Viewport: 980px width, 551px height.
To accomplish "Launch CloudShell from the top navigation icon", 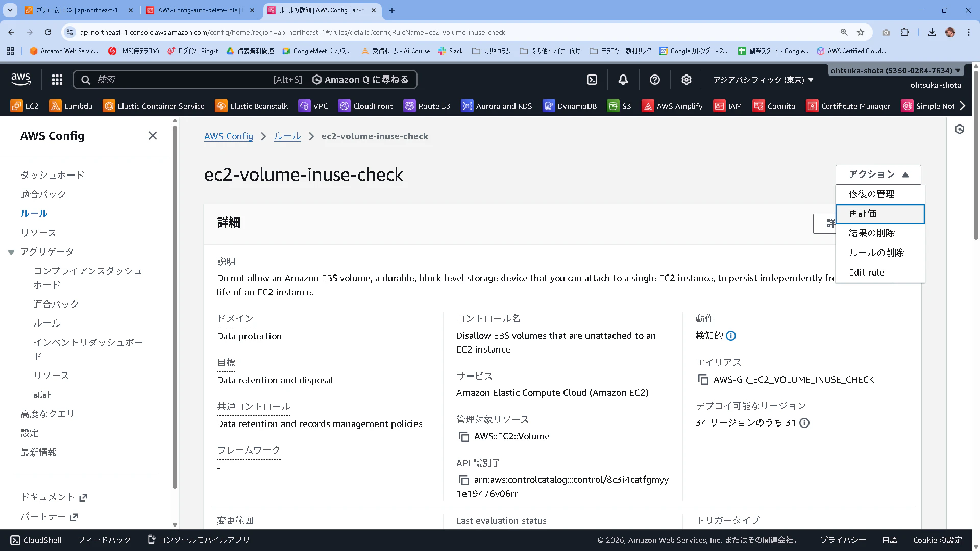I will tap(592, 80).
